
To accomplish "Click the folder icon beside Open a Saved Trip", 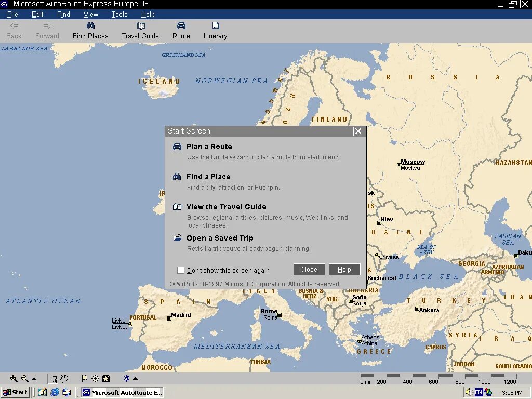I will (177, 238).
